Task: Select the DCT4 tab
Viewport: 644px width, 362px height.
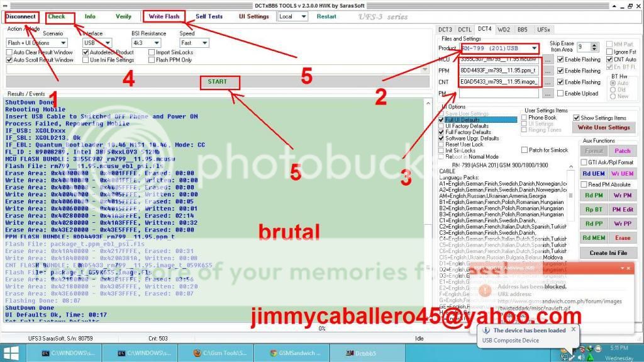Action: pos(485,29)
